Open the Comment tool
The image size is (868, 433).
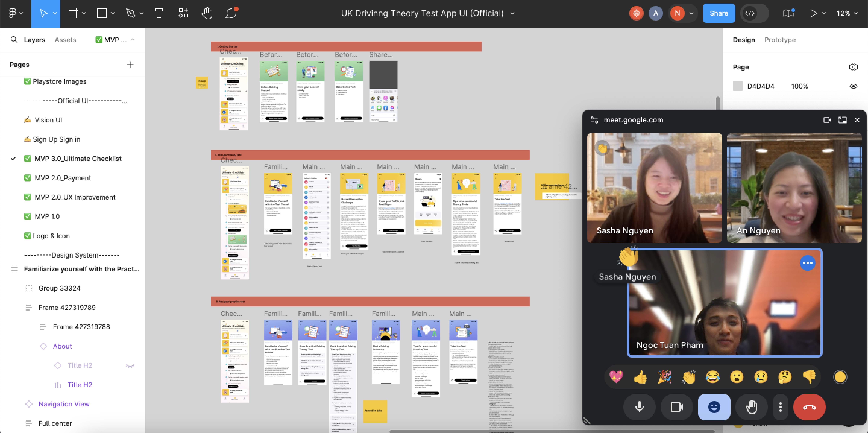231,13
